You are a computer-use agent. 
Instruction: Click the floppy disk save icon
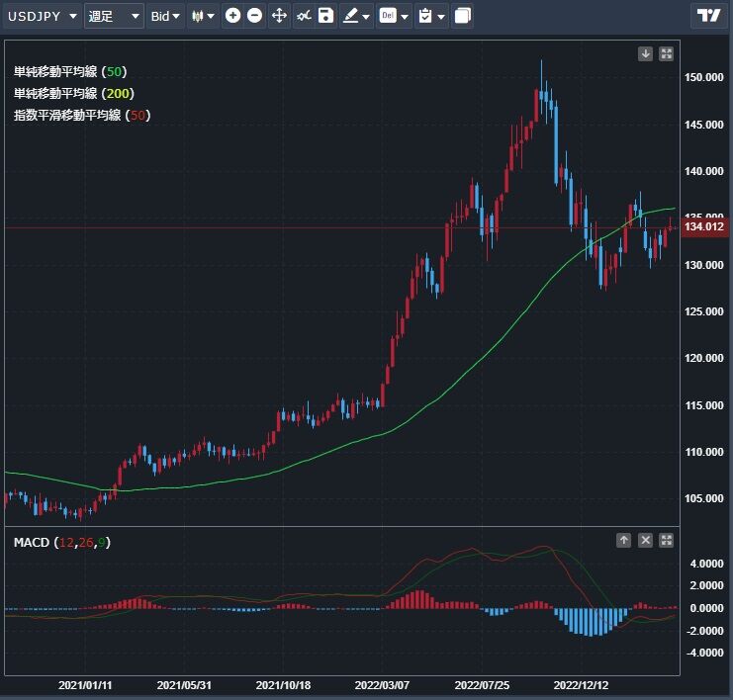point(325,16)
